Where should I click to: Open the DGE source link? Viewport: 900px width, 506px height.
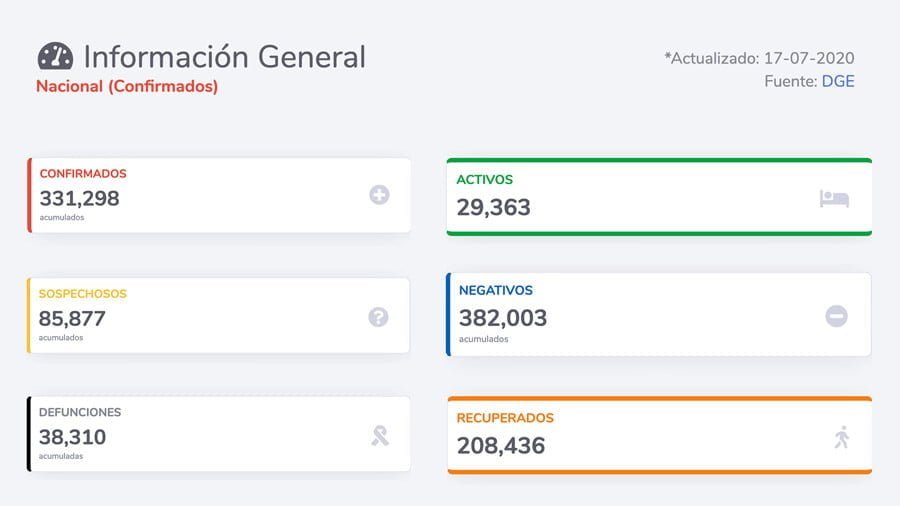tap(838, 81)
